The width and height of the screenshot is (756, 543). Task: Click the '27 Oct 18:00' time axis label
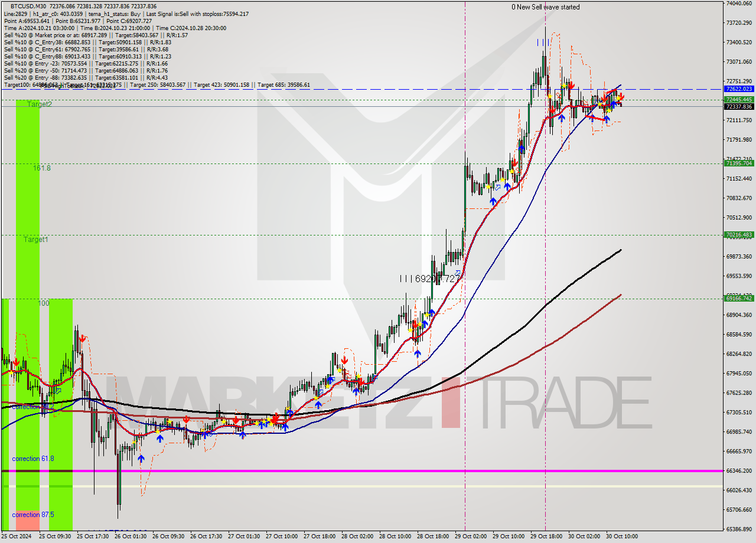tap(320, 537)
